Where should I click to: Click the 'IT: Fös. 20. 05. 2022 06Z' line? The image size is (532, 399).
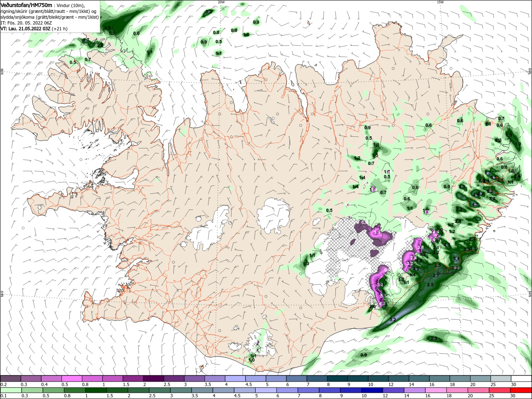coord(27,23)
